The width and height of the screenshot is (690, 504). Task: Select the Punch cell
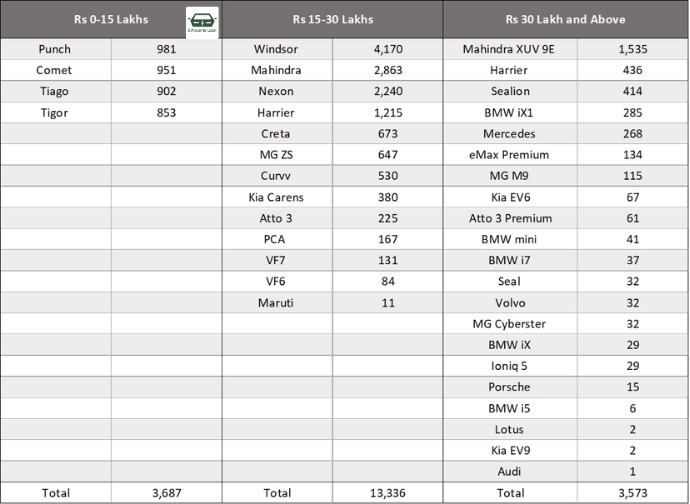tap(55, 49)
